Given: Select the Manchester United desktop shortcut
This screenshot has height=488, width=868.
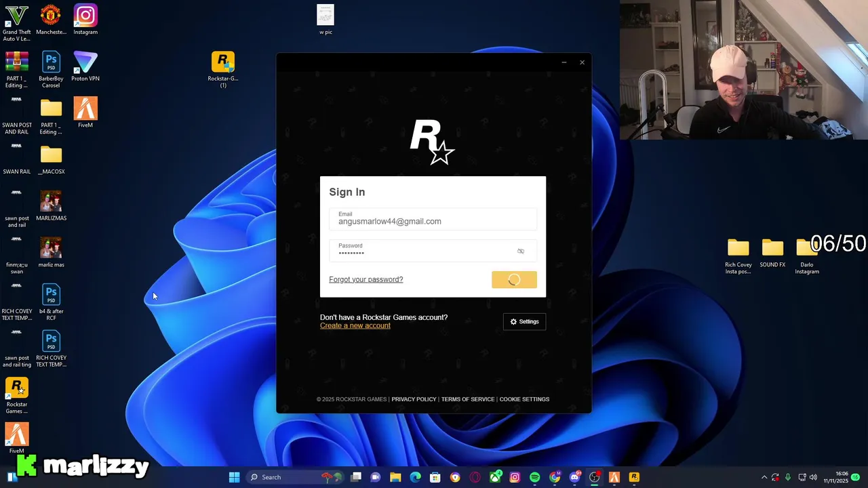Looking at the screenshot, I should 51,20.
